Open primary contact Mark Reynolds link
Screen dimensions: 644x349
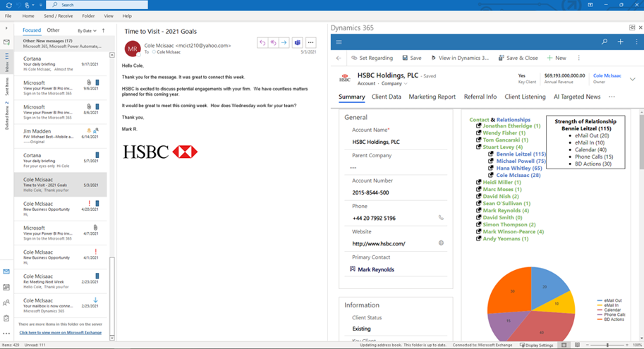tap(376, 269)
